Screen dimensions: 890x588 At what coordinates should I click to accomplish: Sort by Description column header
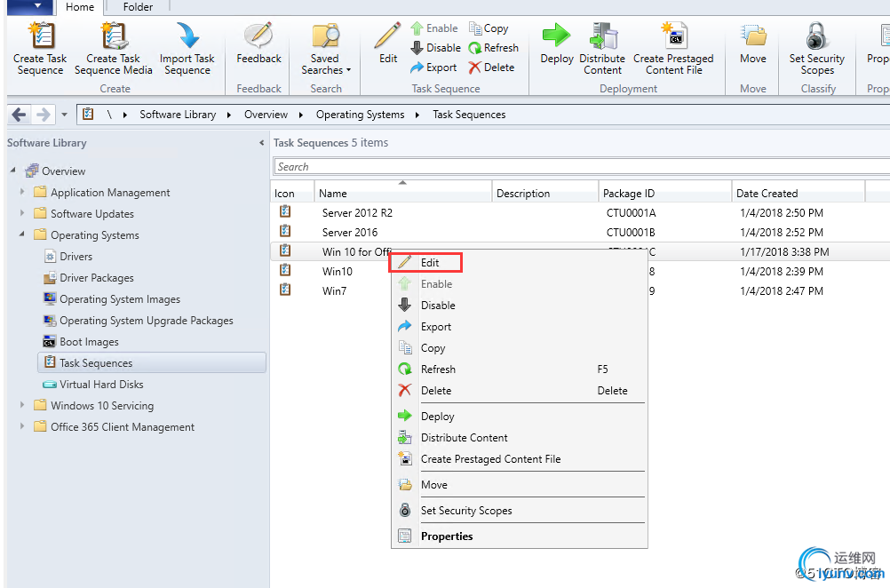point(544,193)
